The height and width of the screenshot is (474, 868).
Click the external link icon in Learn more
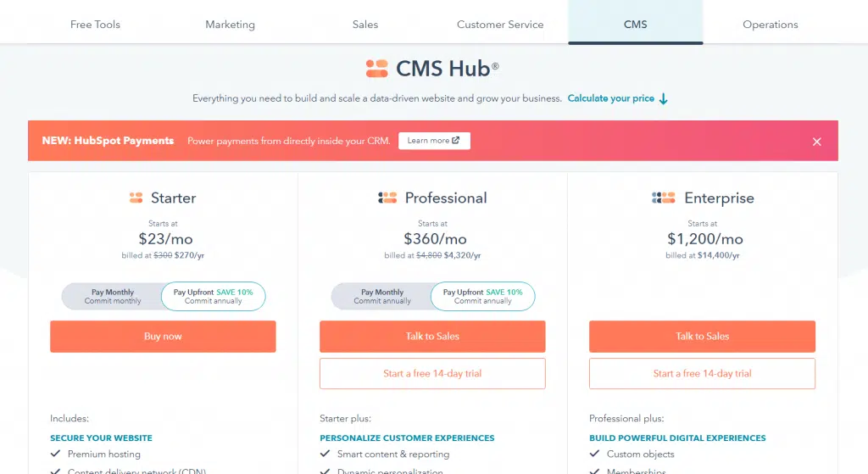point(455,141)
